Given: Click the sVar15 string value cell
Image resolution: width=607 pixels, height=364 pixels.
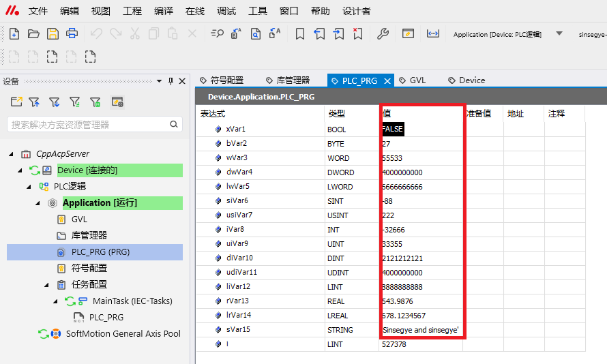Looking at the screenshot, I should pos(421,330).
